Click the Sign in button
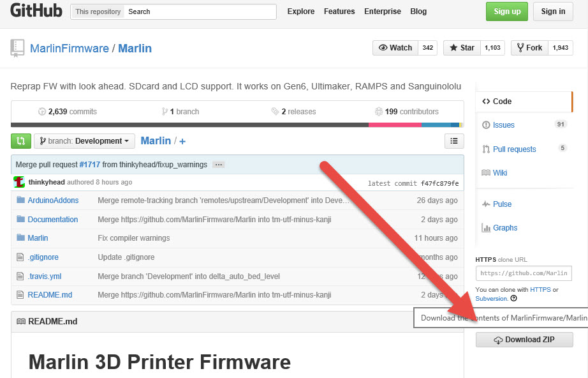 pyautogui.click(x=553, y=11)
